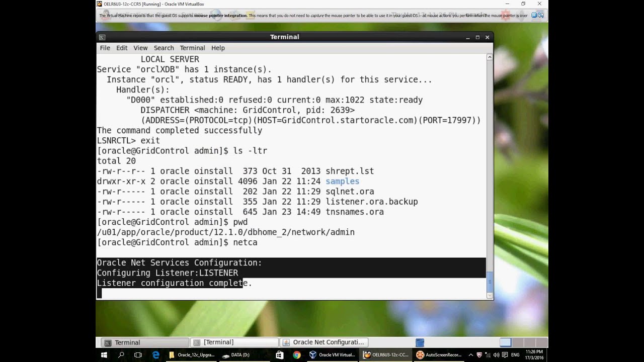Screen dimensions: 644x362
Task: Open the network tray icon
Action: pos(488,354)
